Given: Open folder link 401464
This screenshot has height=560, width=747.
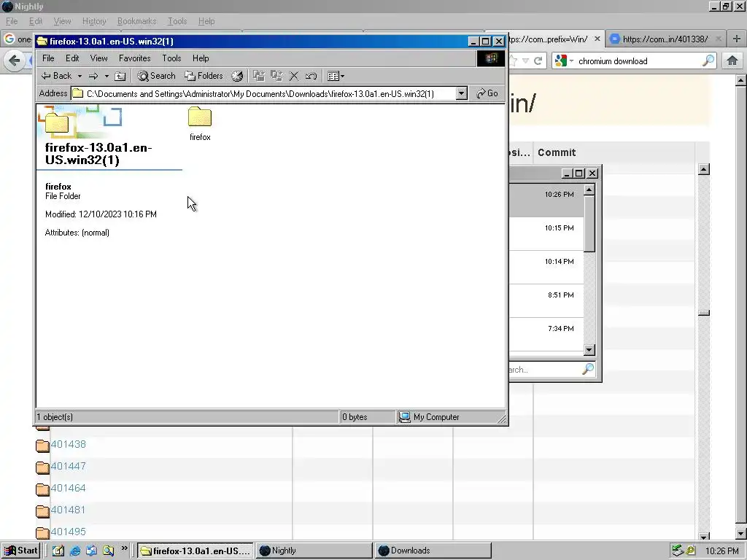Looking at the screenshot, I should pos(68,488).
